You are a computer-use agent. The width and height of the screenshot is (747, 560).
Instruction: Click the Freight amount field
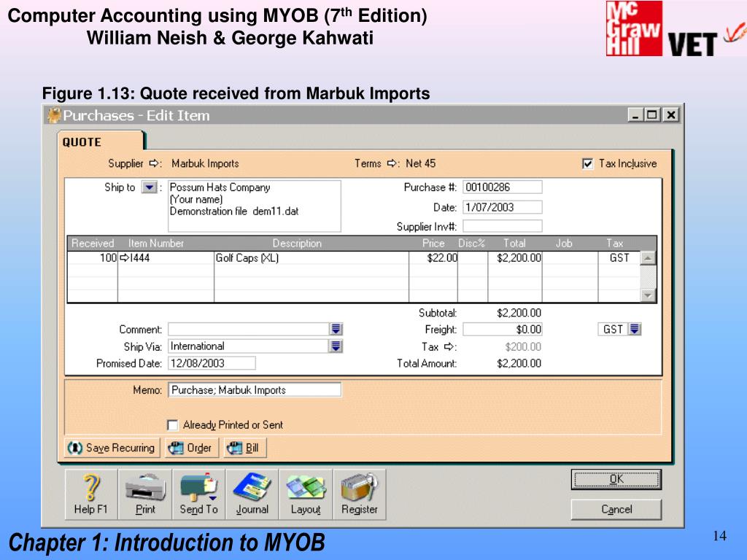(502, 329)
